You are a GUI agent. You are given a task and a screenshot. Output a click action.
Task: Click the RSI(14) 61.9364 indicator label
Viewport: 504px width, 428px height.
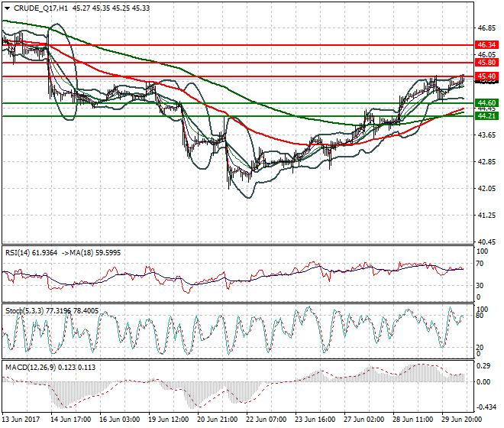click(x=31, y=253)
